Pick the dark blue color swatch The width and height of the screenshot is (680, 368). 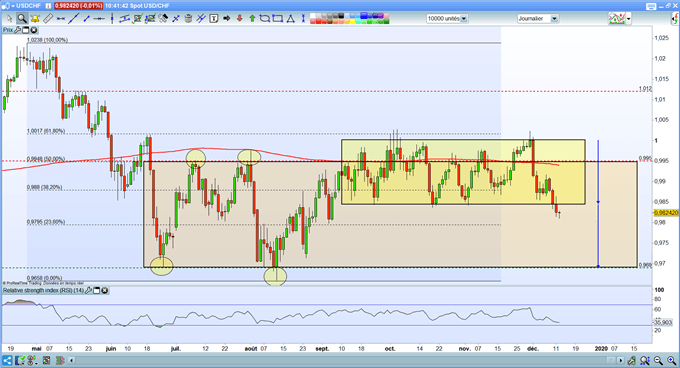(375, 16)
